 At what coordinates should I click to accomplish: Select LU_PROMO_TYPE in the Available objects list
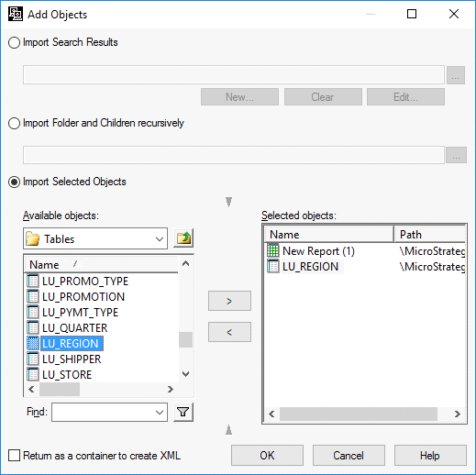[x=85, y=282]
